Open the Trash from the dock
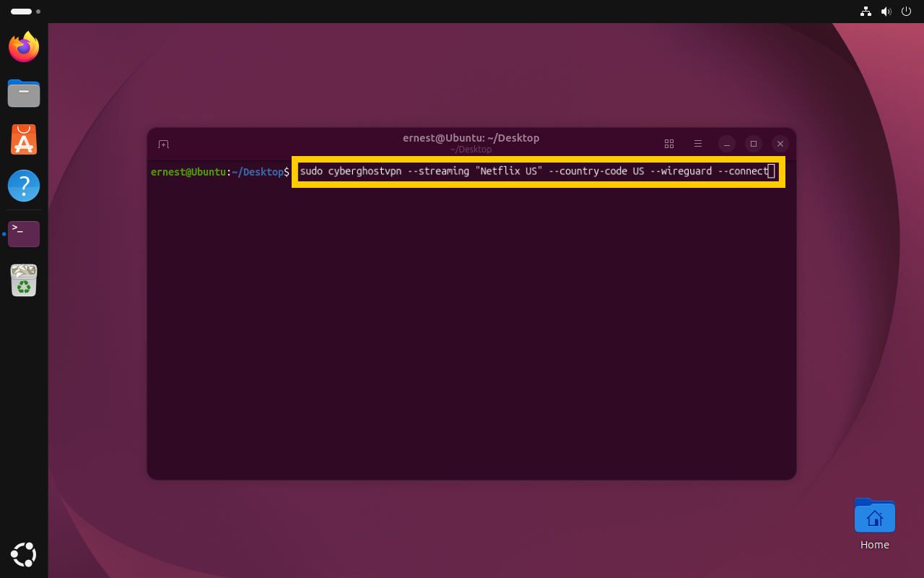The height and width of the screenshot is (578, 924). (24, 280)
